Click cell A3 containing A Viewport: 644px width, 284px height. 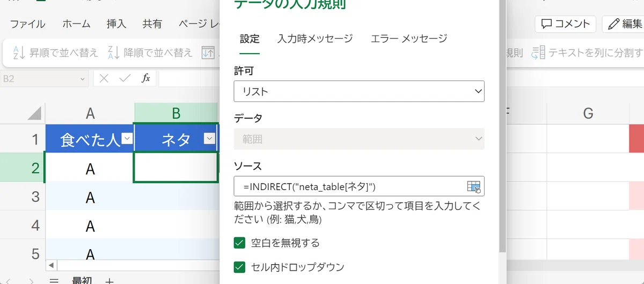pyautogui.click(x=90, y=196)
